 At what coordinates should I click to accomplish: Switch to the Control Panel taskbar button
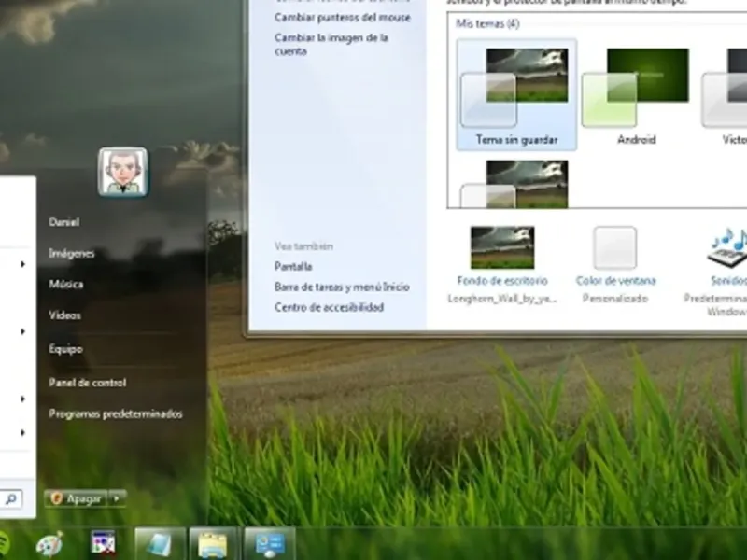270,544
